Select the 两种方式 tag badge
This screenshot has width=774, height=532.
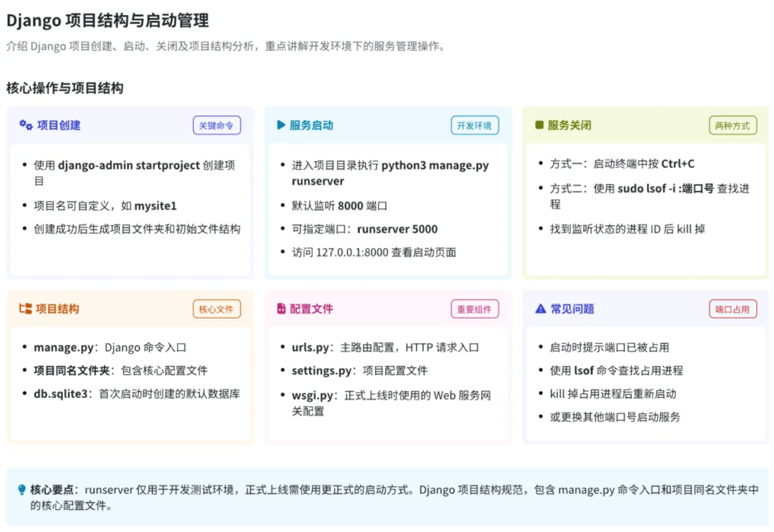[x=733, y=125]
